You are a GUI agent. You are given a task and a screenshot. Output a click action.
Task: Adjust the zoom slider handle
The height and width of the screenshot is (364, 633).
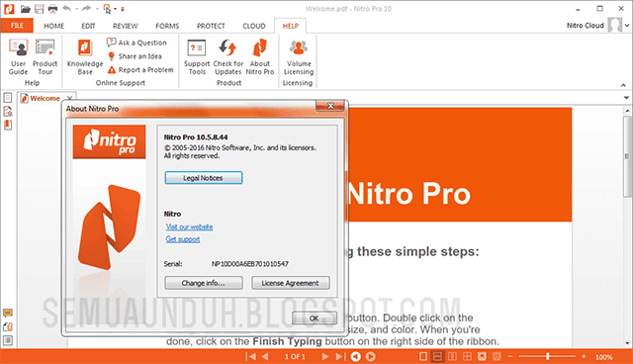(547, 356)
